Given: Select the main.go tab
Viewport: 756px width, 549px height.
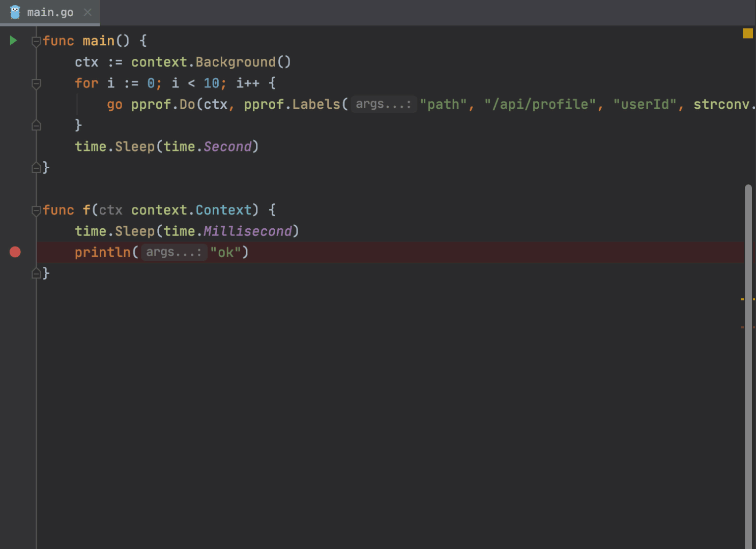Looking at the screenshot, I should click(50, 12).
